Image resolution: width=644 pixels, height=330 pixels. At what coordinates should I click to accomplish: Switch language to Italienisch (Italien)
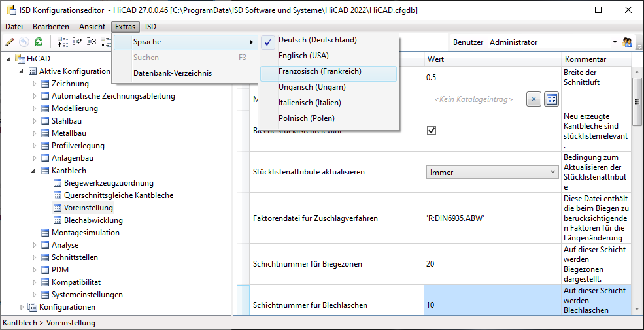[329, 103]
